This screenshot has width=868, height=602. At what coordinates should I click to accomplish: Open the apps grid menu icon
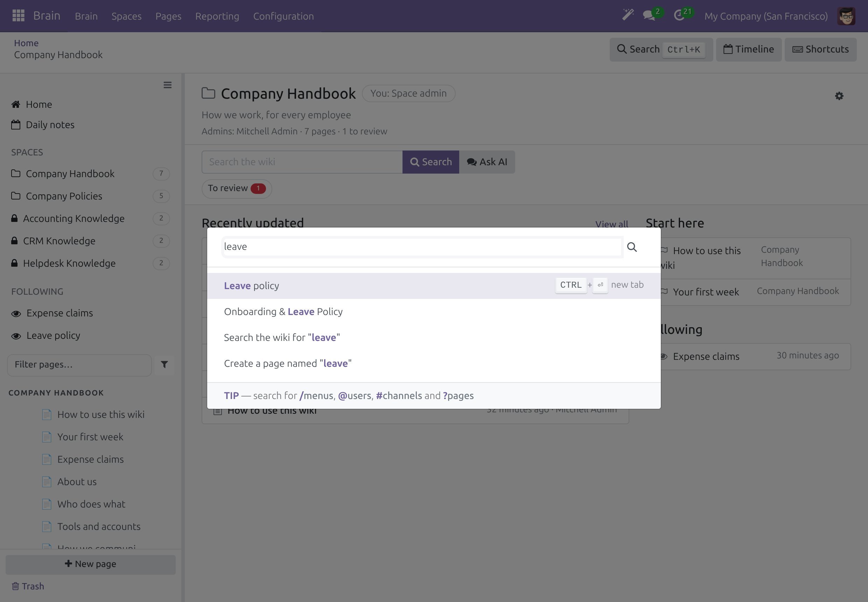point(18,16)
